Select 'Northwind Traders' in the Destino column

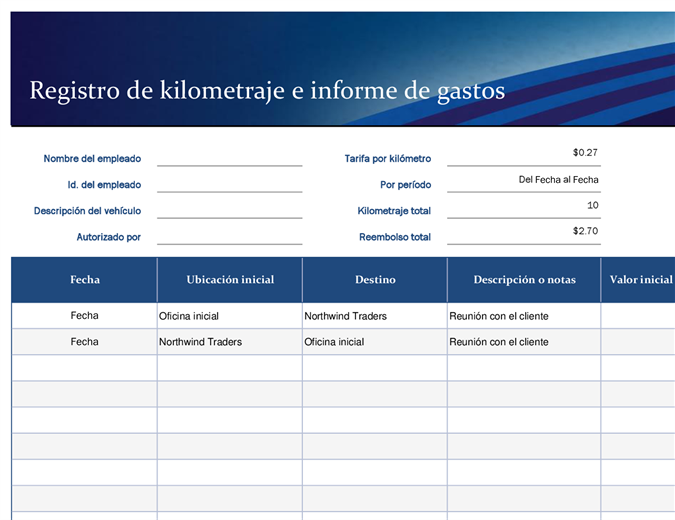[375, 316]
